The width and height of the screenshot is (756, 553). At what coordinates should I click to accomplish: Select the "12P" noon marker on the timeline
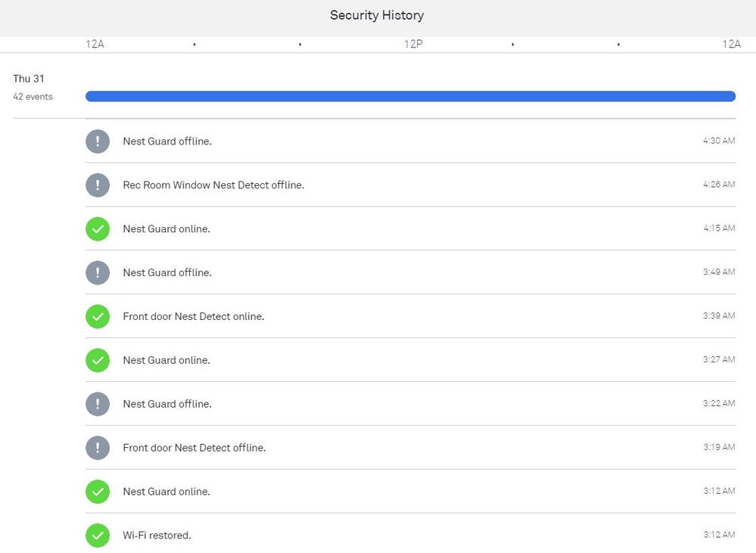(x=413, y=45)
